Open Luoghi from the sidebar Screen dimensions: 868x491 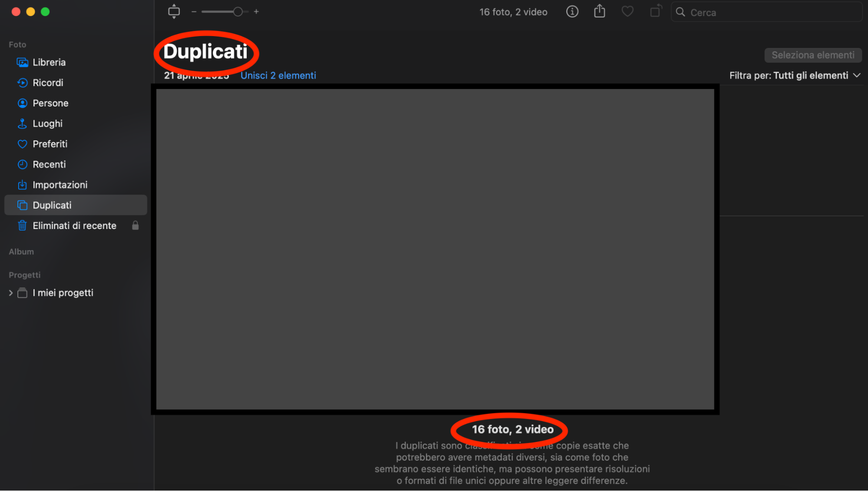47,123
